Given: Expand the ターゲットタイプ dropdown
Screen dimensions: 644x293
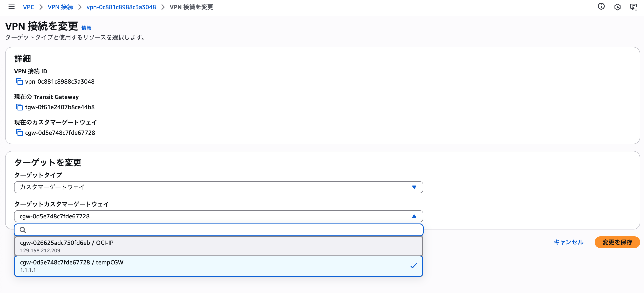Looking at the screenshot, I should tap(218, 187).
